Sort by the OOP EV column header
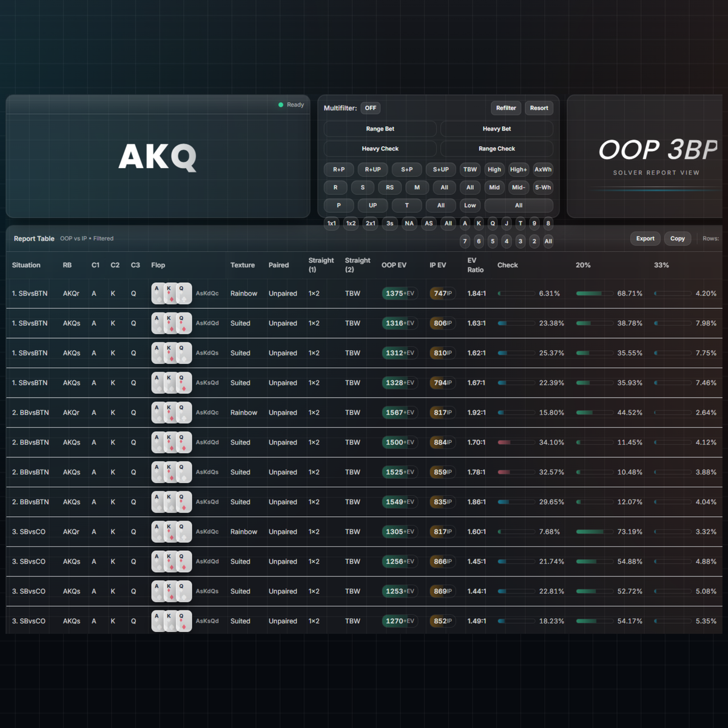Screen dimensions: 728x728 (x=394, y=265)
